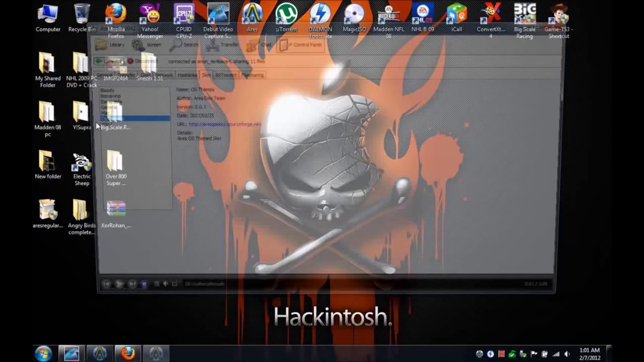The width and height of the screenshot is (644, 362).
Task: Switch to Firefox on the taskbar
Action: pos(128,353)
